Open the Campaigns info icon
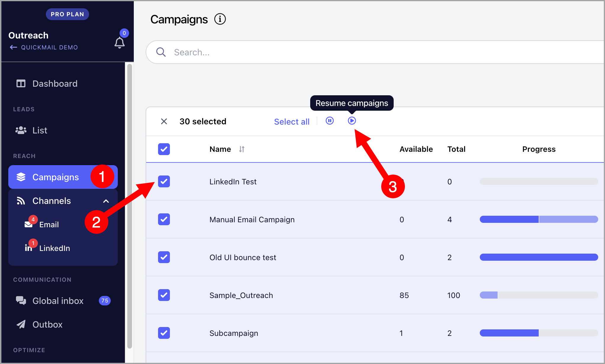This screenshot has height=364, width=605. (220, 19)
